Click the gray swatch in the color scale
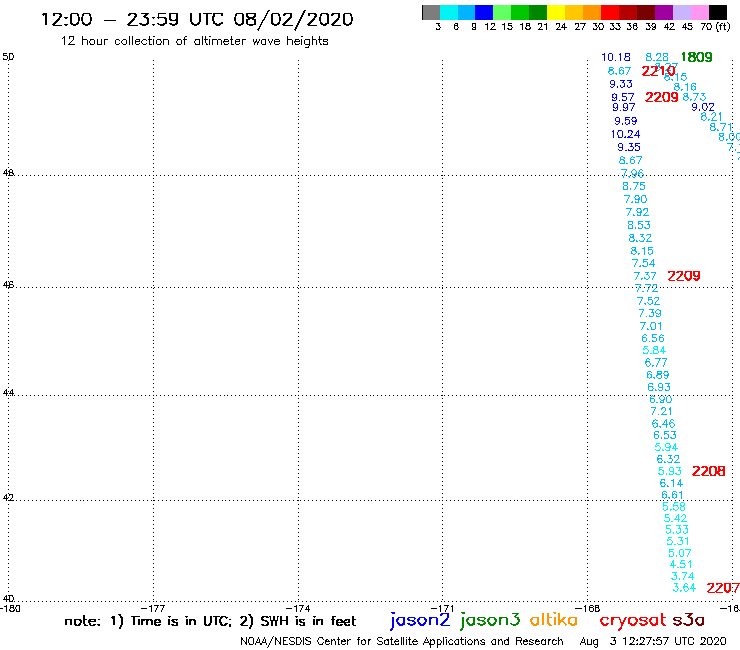The image size is (740, 650). pos(431,13)
